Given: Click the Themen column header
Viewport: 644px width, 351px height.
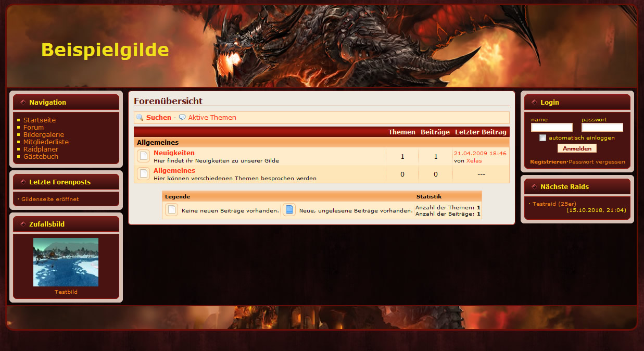Looking at the screenshot, I should pos(402,132).
